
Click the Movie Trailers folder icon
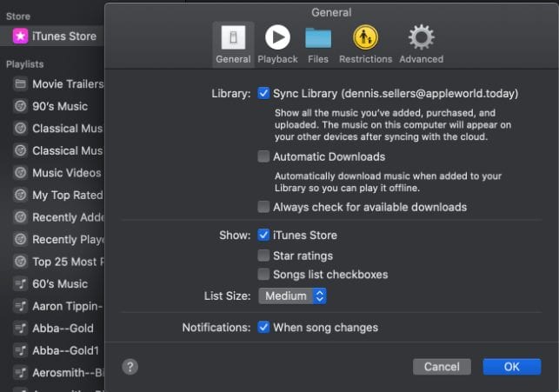tap(19, 84)
